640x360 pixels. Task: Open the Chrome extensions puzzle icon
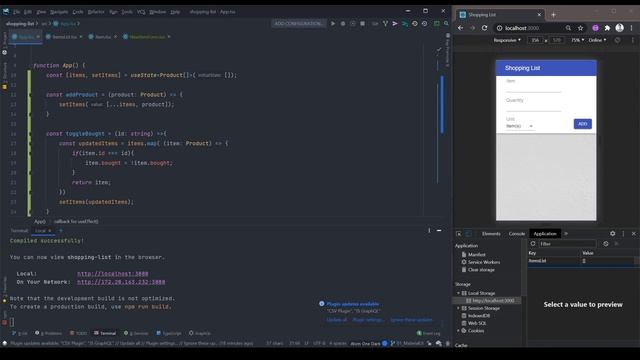(607, 28)
